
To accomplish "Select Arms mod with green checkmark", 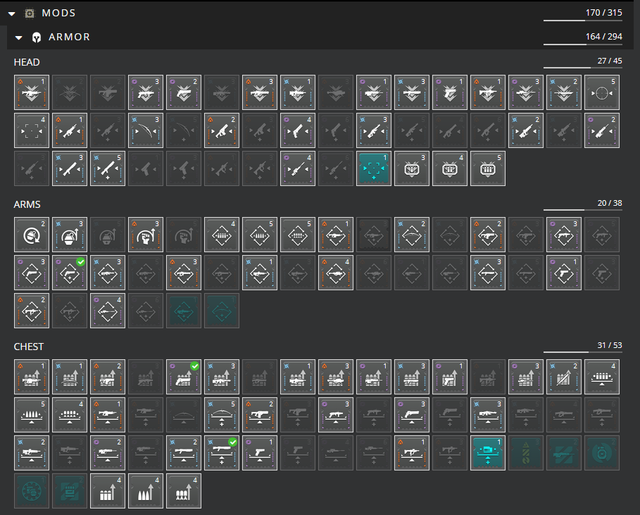I will pyautogui.click(x=69, y=272).
